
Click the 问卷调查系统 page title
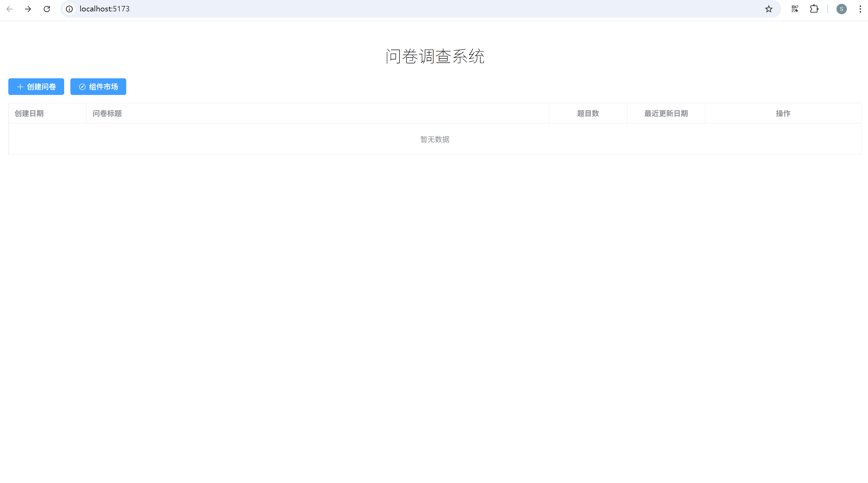pos(435,56)
